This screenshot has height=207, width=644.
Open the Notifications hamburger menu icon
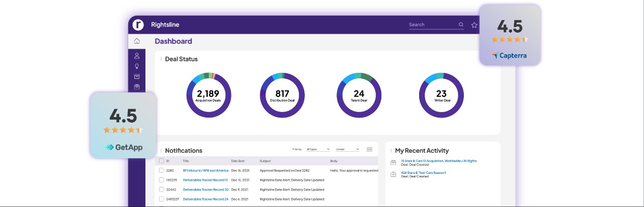[369, 149]
